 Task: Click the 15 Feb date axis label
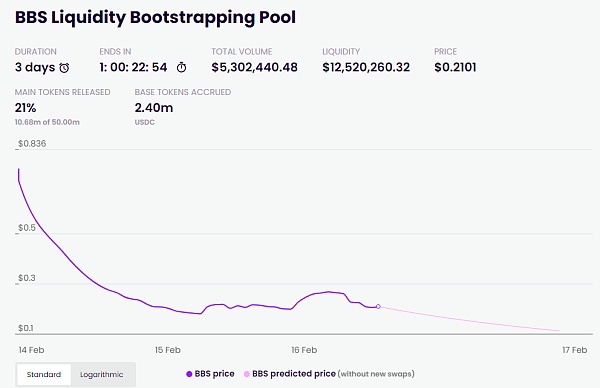168,350
